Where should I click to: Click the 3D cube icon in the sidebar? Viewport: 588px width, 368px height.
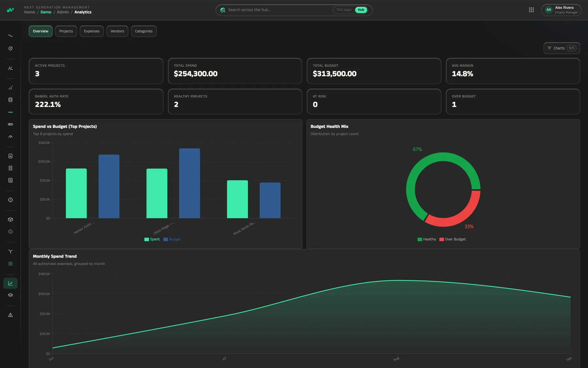point(10,219)
